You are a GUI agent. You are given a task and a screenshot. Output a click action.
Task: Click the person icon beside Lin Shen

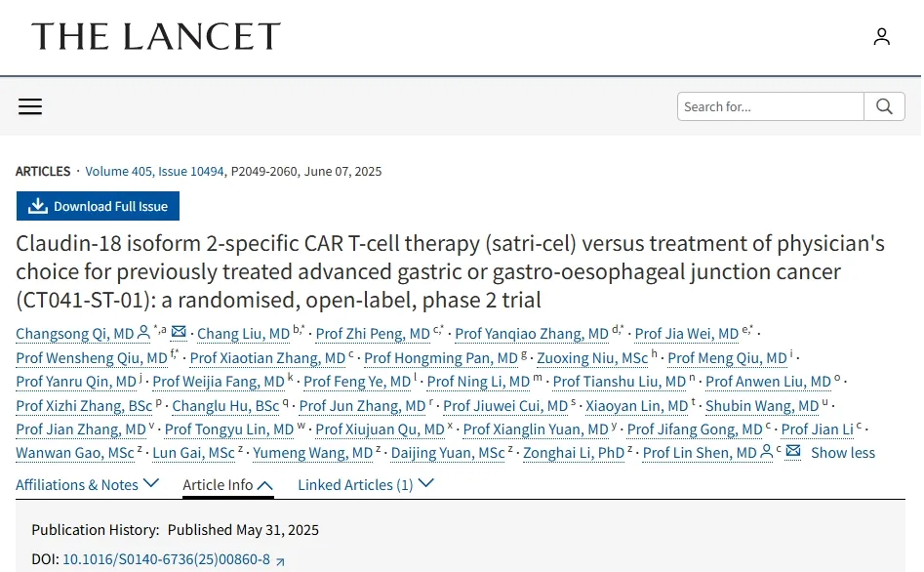(x=767, y=452)
